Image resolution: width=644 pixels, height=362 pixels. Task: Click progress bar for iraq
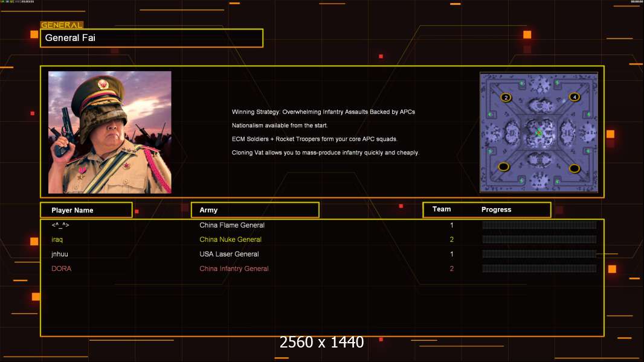coord(539,240)
